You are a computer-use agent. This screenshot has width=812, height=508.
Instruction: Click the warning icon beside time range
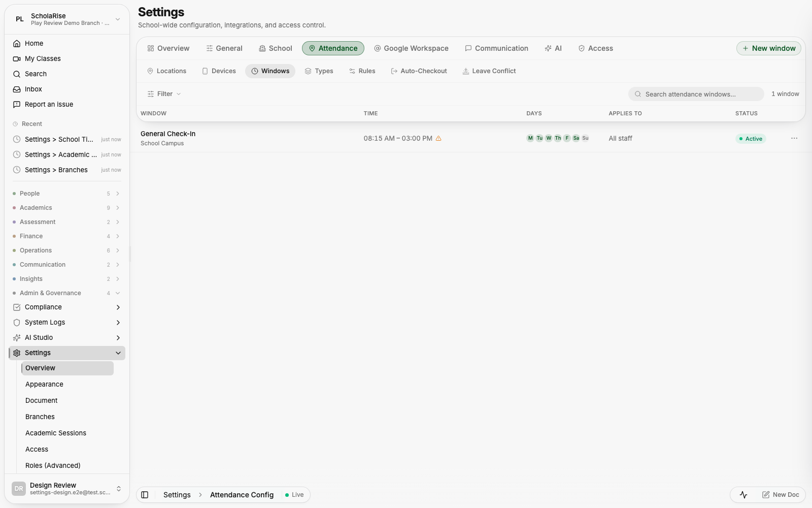[x=438, y=138]
